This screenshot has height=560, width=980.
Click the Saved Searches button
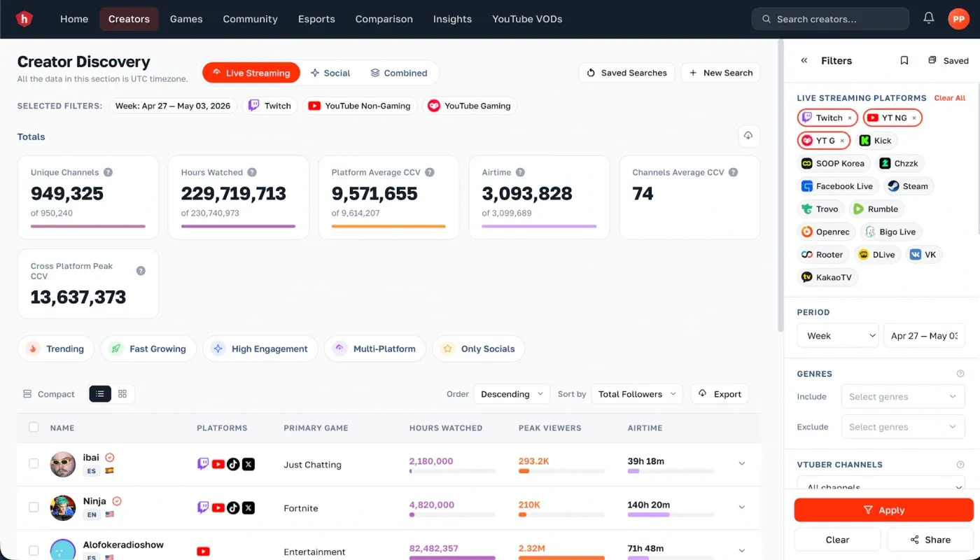[x=626, y=73]
